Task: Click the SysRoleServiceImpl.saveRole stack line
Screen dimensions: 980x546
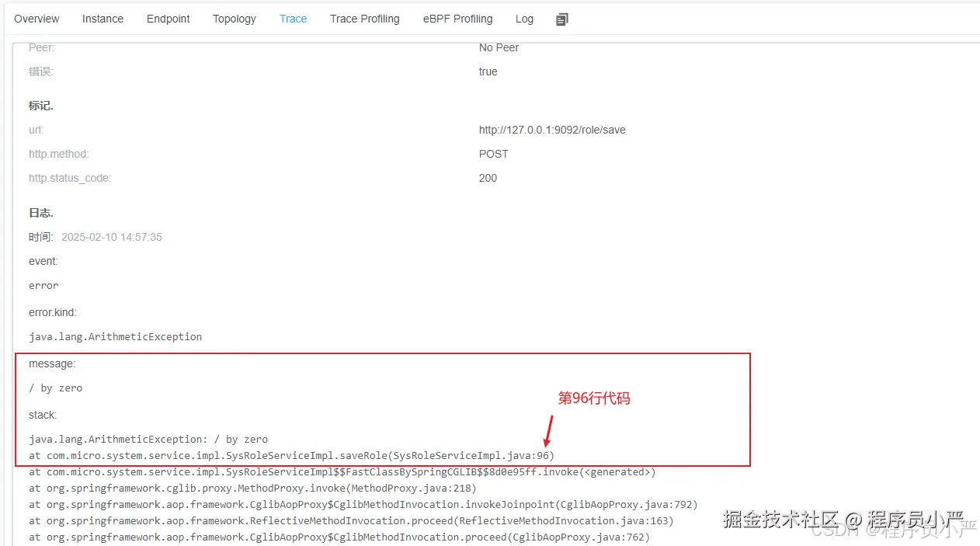Action: [x=292, y=455]
